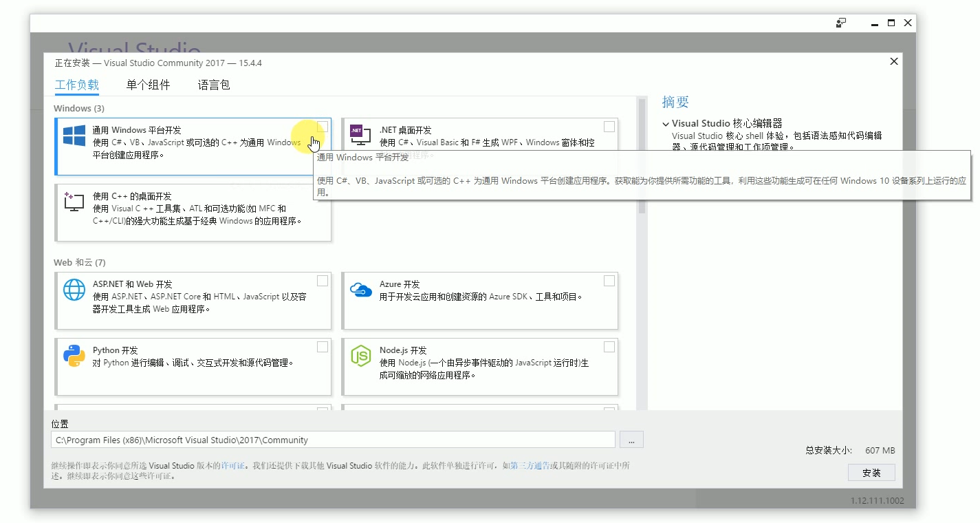Viewport: 980px width, 523px height.
Task: Click the Python development icon
Action: pos(74,356)
